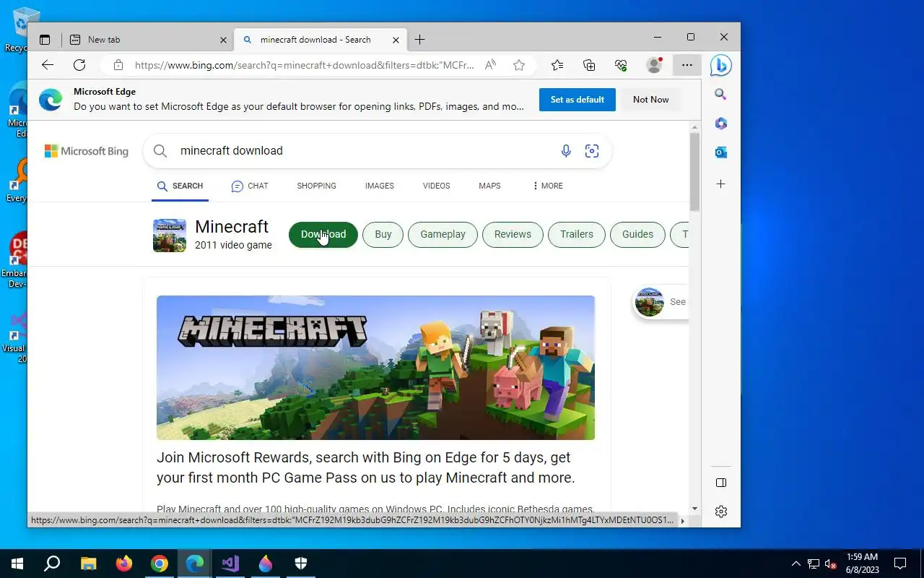Open sidebar Search magnifier icon

[x=720, y=94]
